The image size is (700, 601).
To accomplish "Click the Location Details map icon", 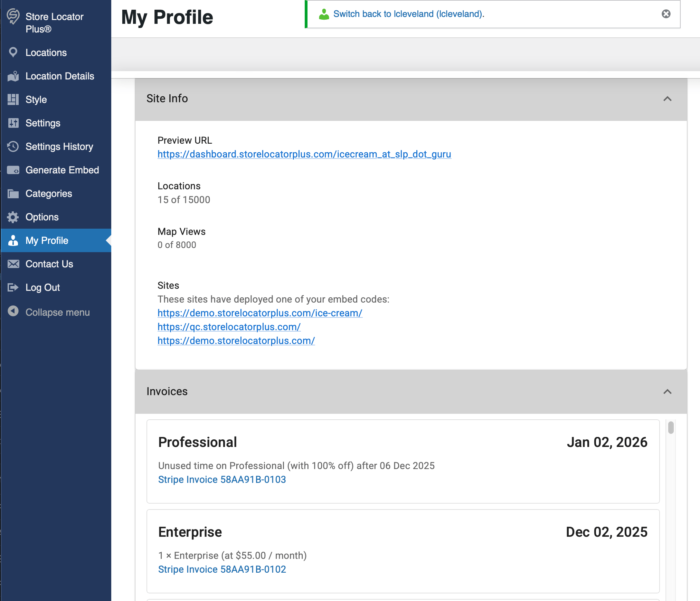I will [13, 76].
